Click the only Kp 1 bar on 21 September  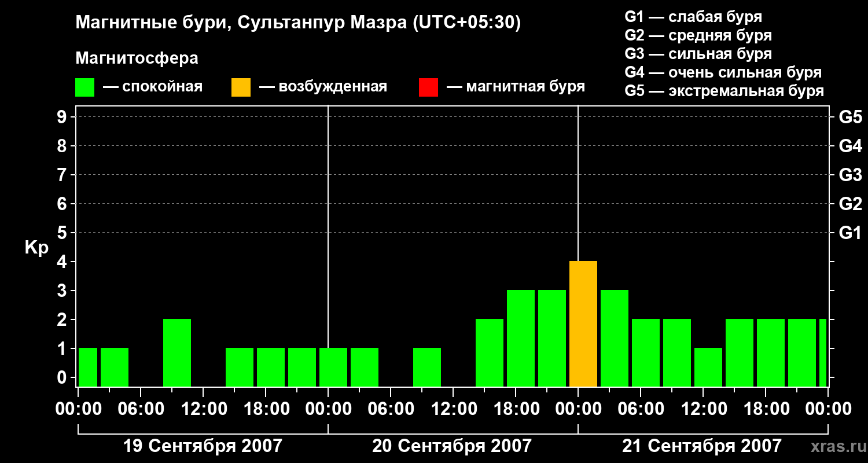[708, 368]
